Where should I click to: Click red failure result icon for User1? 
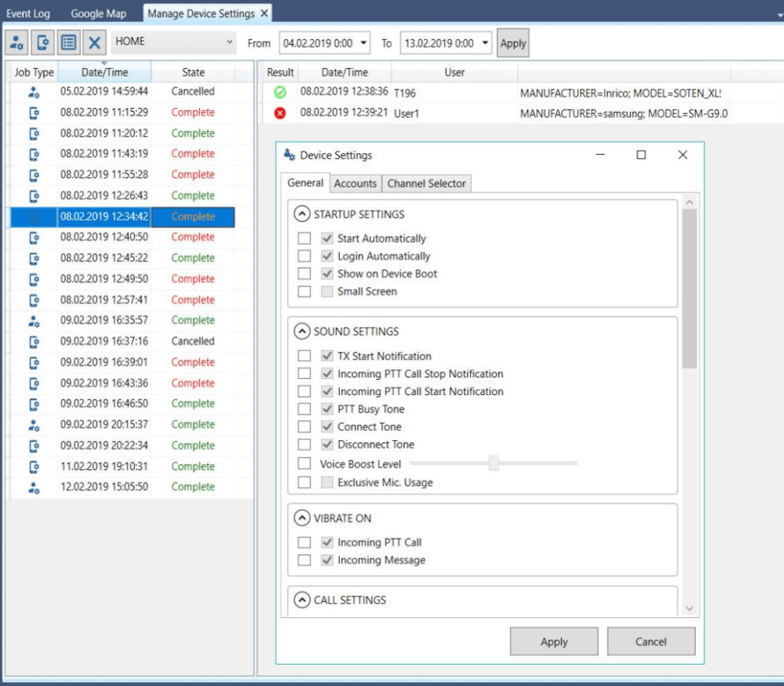tap(280, 113)
